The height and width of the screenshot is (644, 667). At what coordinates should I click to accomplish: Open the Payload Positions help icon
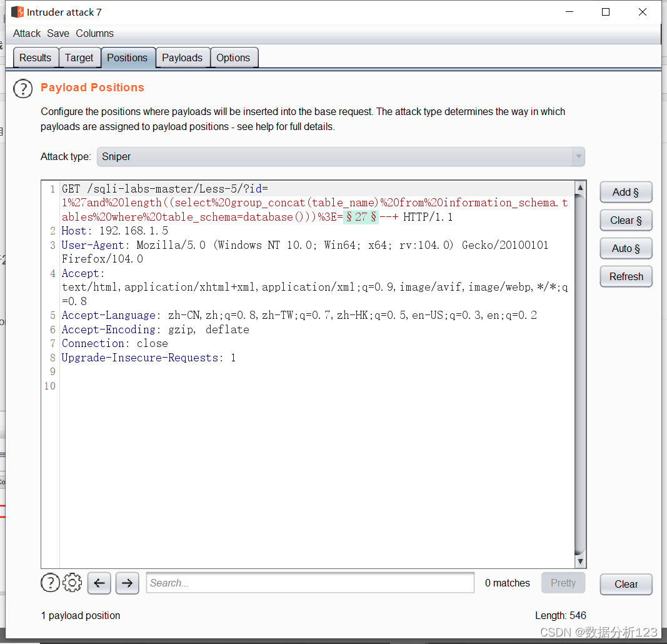[23, 89]
